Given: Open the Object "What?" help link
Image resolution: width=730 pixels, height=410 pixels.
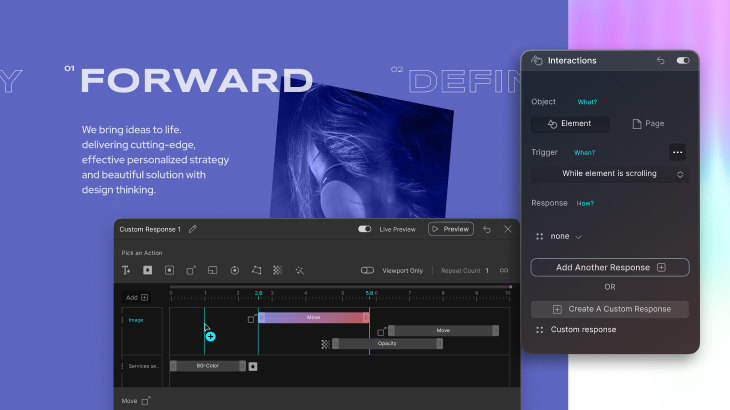Looking at the screenshot, I should point(587,102).
